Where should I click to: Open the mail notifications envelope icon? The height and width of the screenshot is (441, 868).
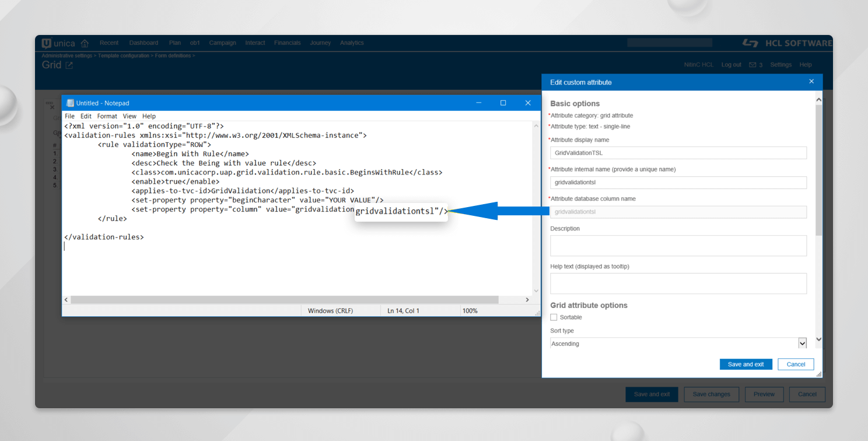(x=754, y=64)
